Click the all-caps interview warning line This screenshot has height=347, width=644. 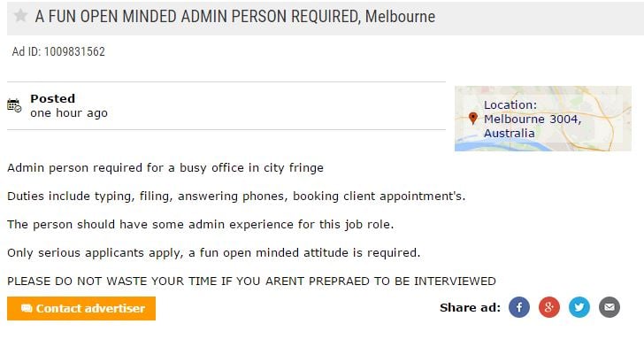(x=251, y=281)
